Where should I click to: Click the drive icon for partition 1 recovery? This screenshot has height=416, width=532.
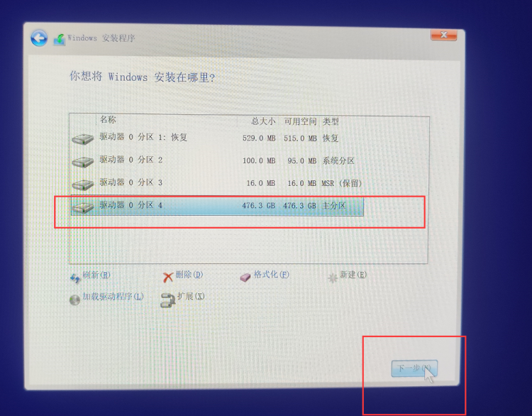coord(83,139)
